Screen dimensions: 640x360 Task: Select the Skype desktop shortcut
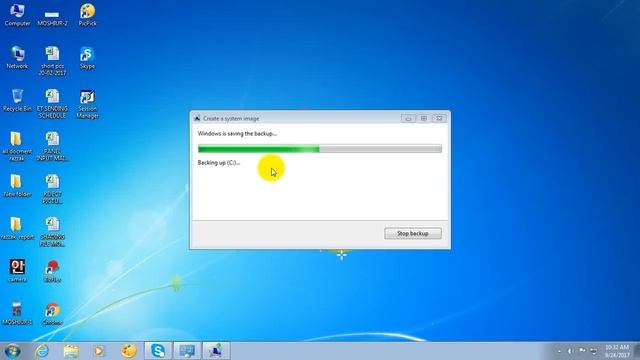pyautogui.click(x=87, y=58)
